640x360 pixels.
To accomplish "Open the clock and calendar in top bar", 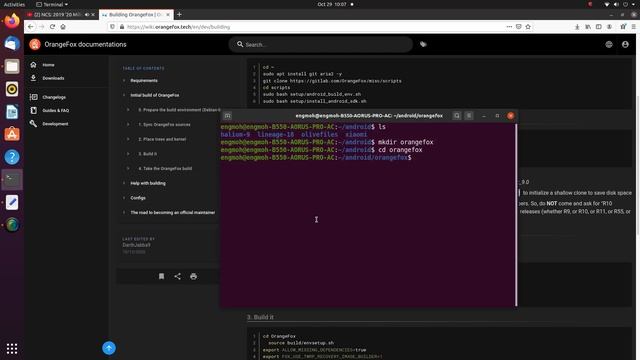I will [x=332, y=4].
